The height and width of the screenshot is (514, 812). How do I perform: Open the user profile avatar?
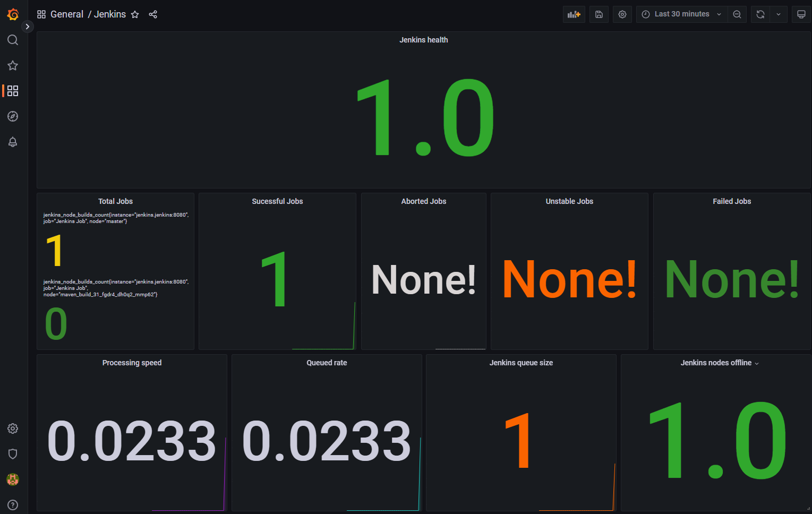[13, 479]
